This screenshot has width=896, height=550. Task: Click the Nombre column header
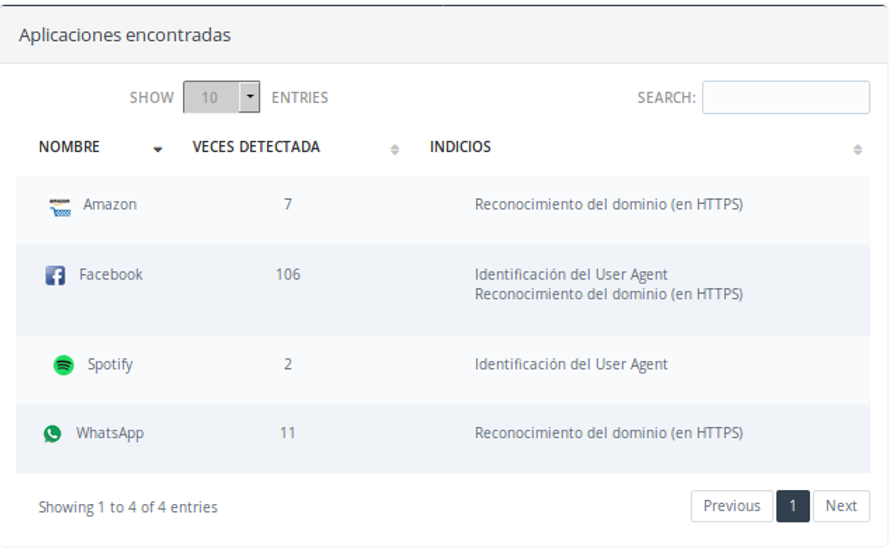click(x=69, y=147)
